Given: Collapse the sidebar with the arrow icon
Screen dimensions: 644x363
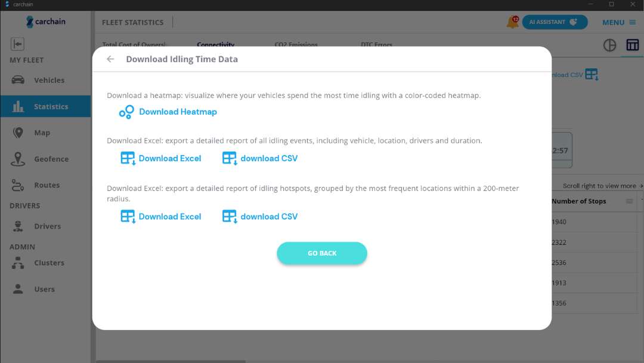Looking at the screenshot, I should 17,44.
